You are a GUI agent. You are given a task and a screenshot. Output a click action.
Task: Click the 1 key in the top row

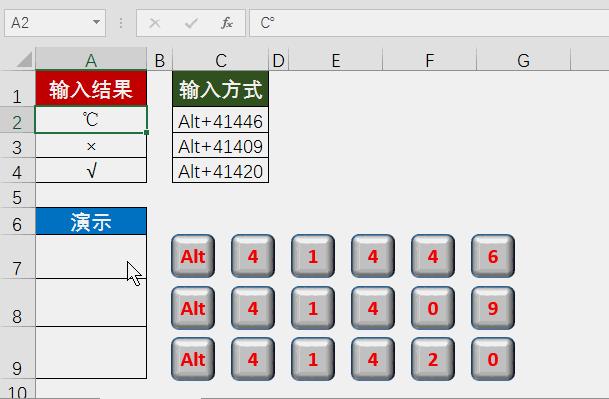pos(313,256)
